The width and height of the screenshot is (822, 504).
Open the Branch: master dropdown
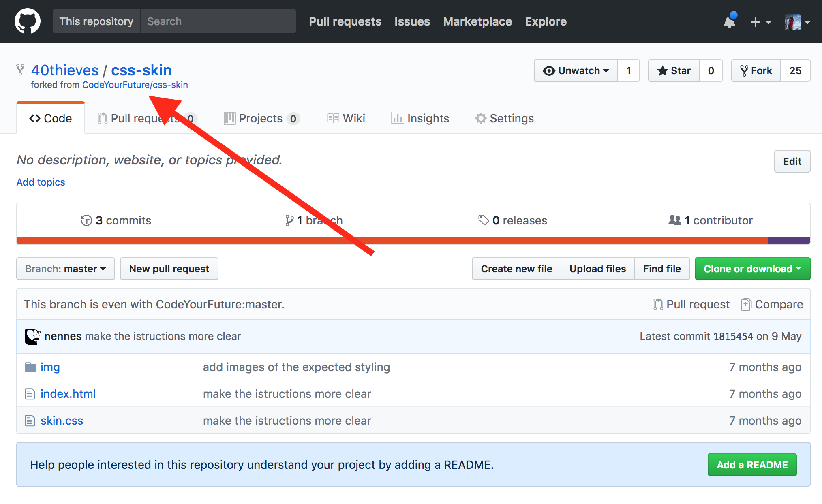coord(66,269)
